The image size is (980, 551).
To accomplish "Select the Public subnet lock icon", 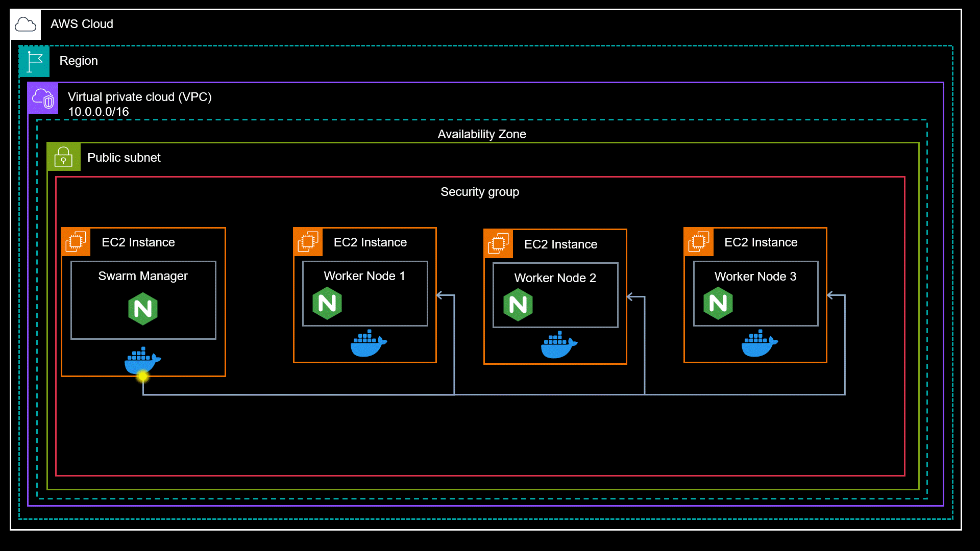I will pyautogui.click(x=63, y=157).
